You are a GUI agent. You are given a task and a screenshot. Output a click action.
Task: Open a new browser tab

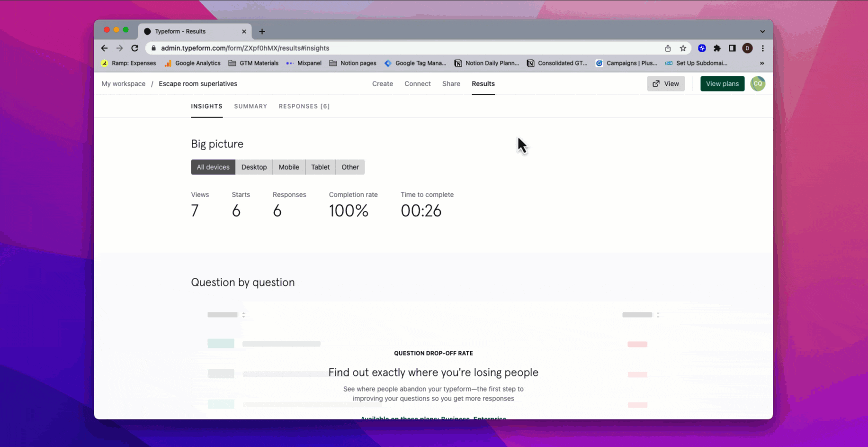262,31
